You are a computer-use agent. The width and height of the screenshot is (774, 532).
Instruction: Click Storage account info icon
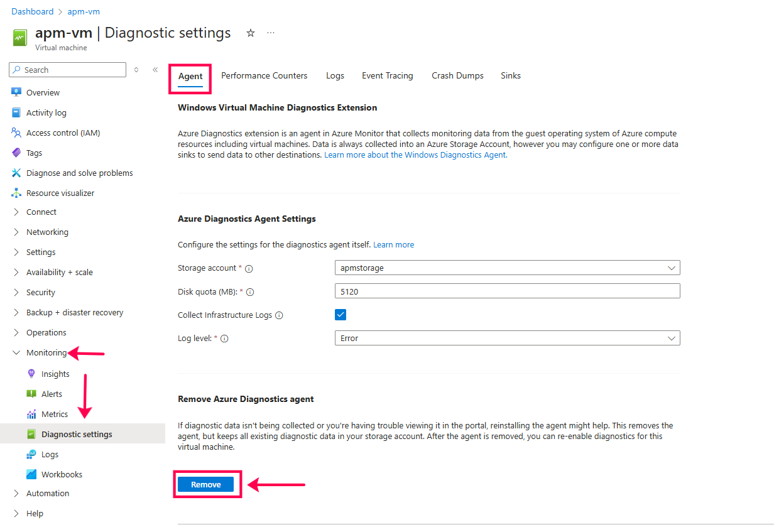point(249,268)
